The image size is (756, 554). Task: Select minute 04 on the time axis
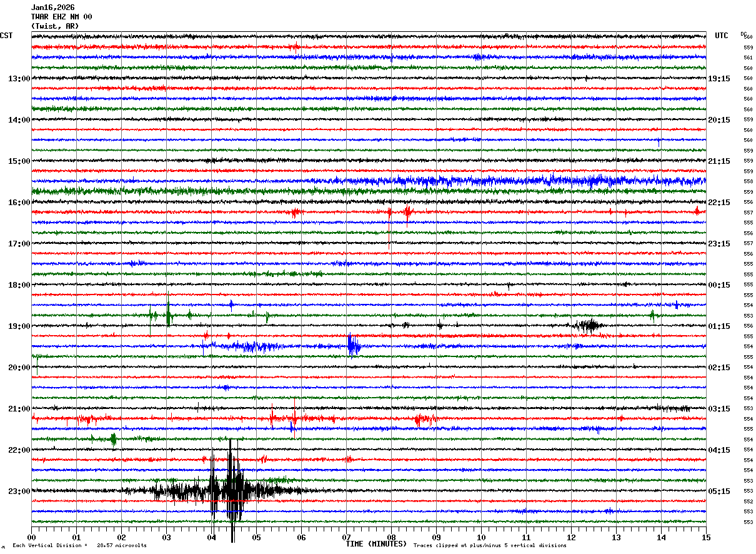point(211,537)
